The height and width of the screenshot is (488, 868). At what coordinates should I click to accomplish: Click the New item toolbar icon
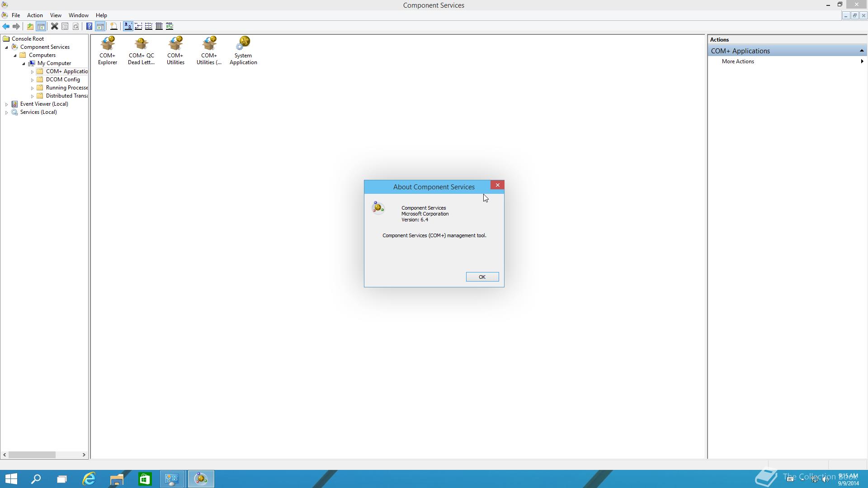tap(114, 26)
